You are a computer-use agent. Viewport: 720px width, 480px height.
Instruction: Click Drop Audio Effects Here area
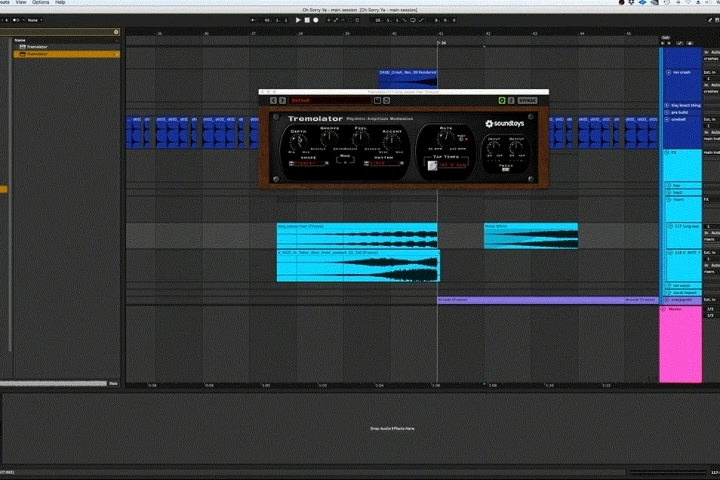[392, 429]
